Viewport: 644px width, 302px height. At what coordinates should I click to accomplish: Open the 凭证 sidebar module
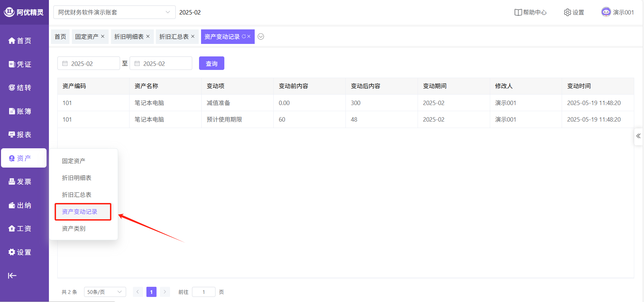pyautogui.click(x=20, y=64)
